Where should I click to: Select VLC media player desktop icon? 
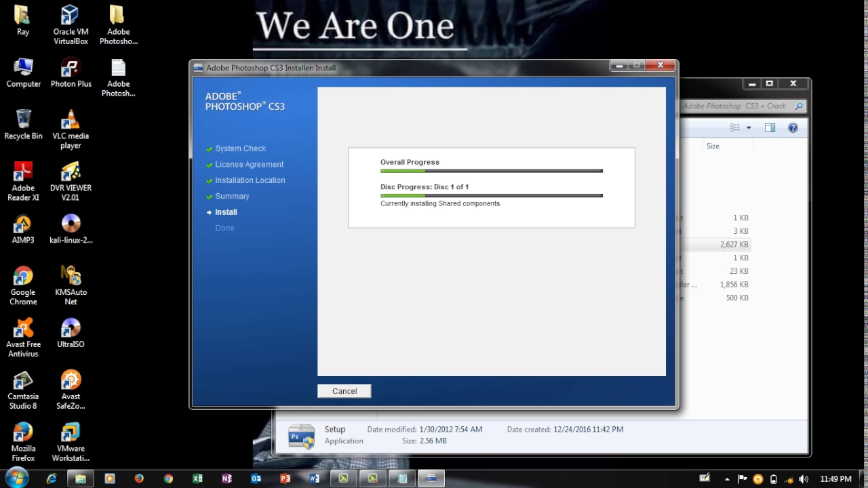click(71, 129)
